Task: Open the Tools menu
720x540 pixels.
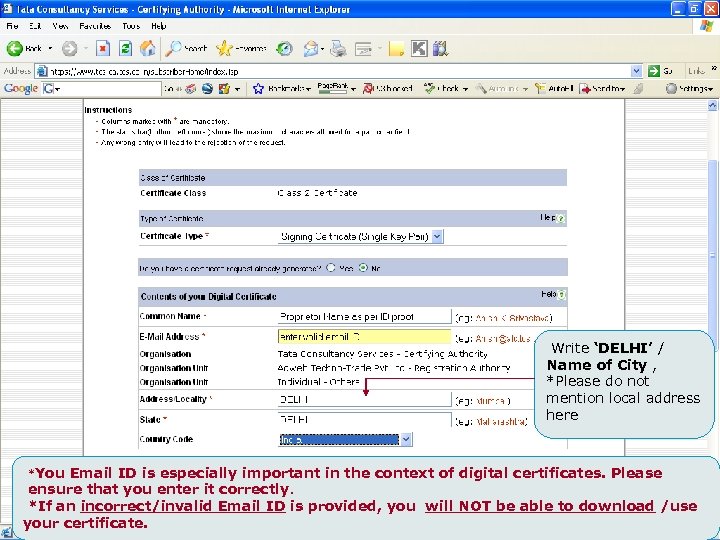Action: 131,26
